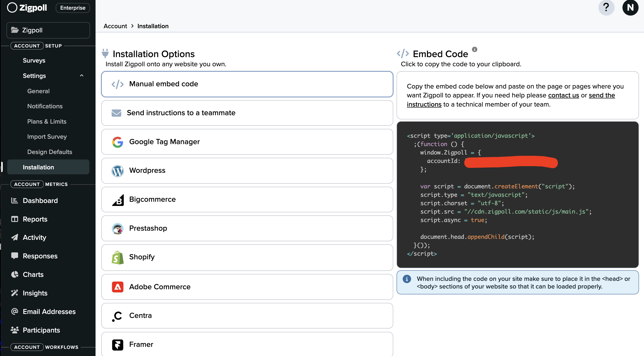Open Plans & Limits settings
The image size is (644, 356).
tap(47, 122)
